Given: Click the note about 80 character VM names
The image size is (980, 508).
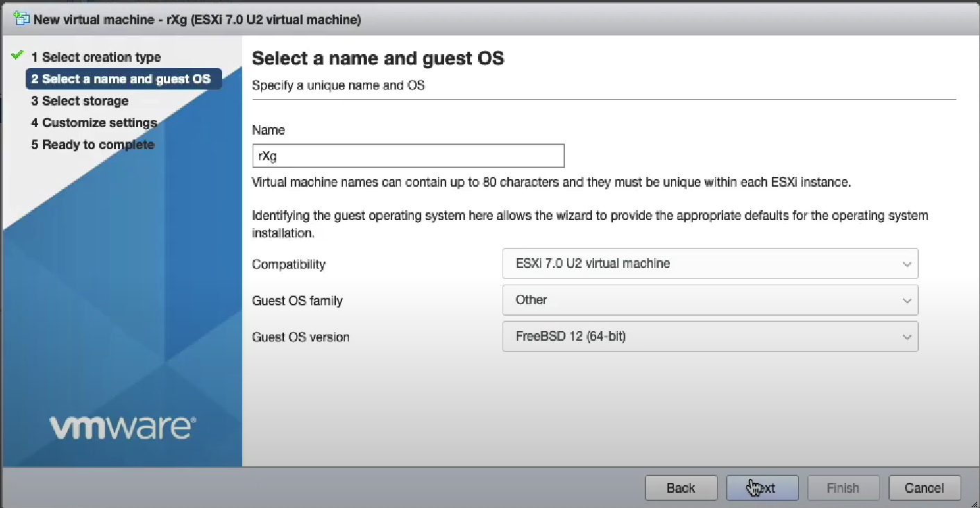Looking at the screenshot, I should point(551,183).
